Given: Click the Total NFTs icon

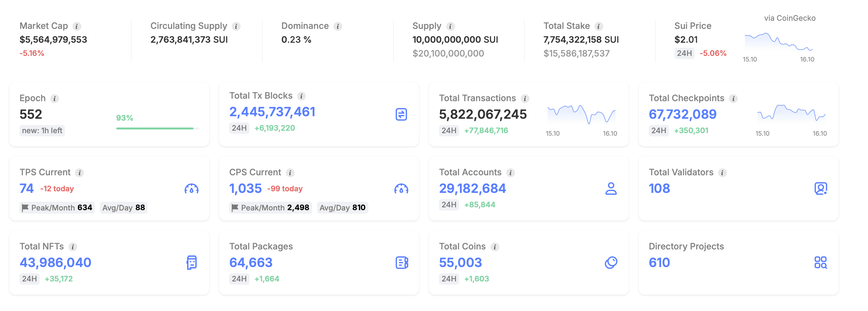Looking at the screenshot, I should (x=191, y=263).
